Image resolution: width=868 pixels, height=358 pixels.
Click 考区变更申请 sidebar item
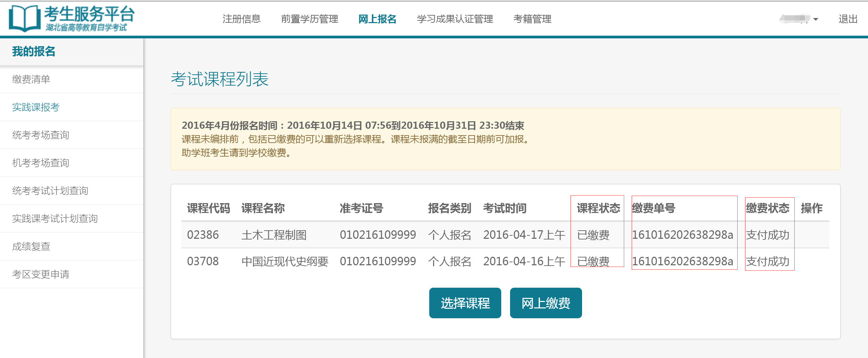point(41,274)
